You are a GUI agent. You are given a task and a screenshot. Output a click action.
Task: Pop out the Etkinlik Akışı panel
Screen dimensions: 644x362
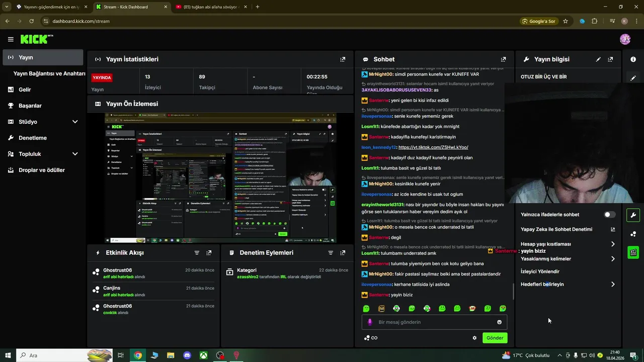point(209,253)
